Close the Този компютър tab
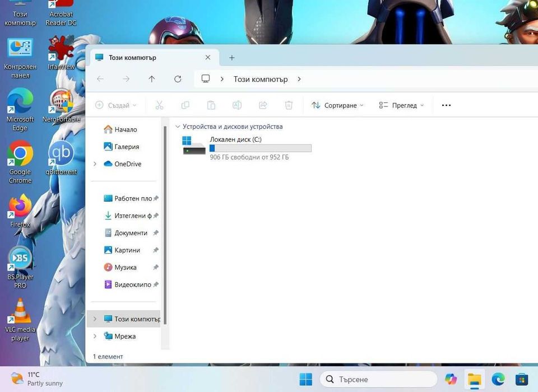Screen dimensions: 538x392 pos(208,57)
